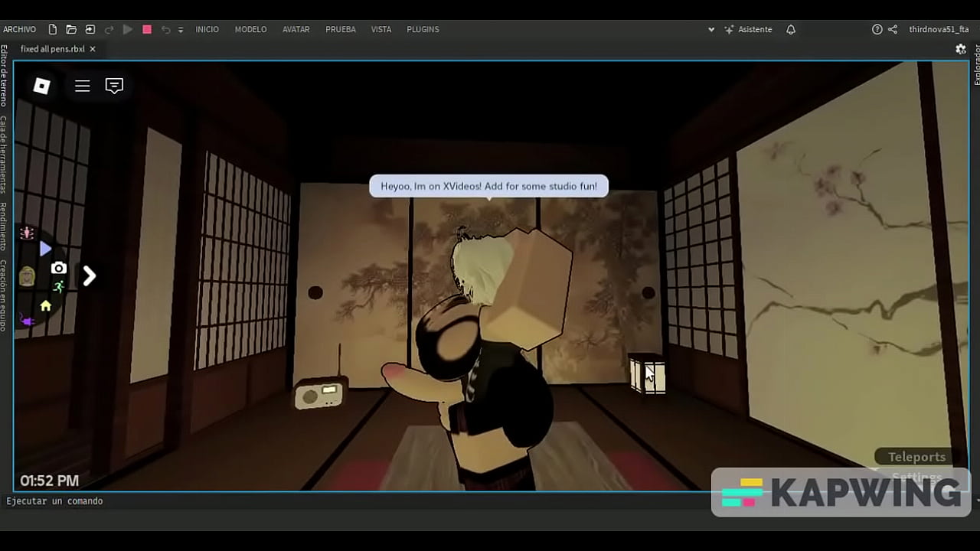This screenshot has height=551, width=980.
Task: Click the Roblox logo menu button
Action: [x=42, y=86]
